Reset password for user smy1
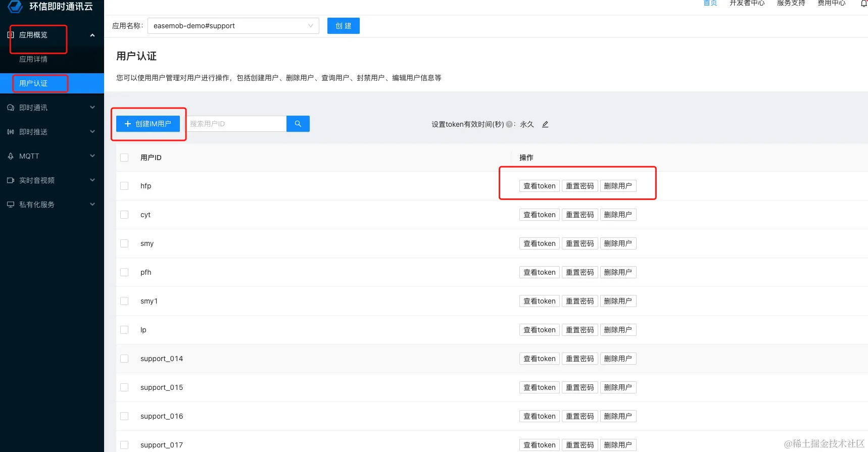The width and height of the screenshot is (868, 452). point(580,301)
